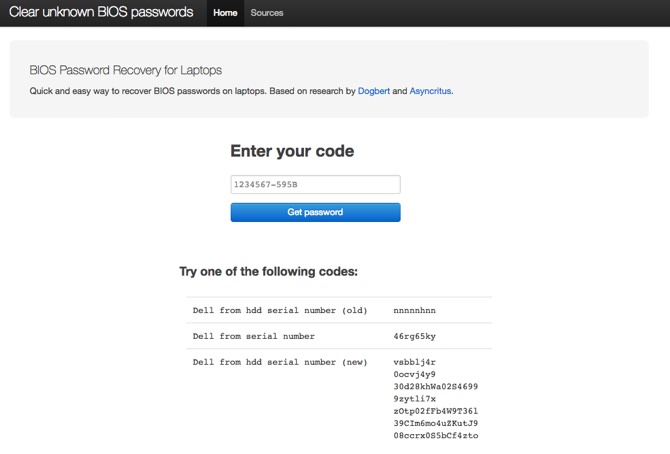Click the password code 9zytli7x
This screenshot has height=454, width=670.
point(414,398)
